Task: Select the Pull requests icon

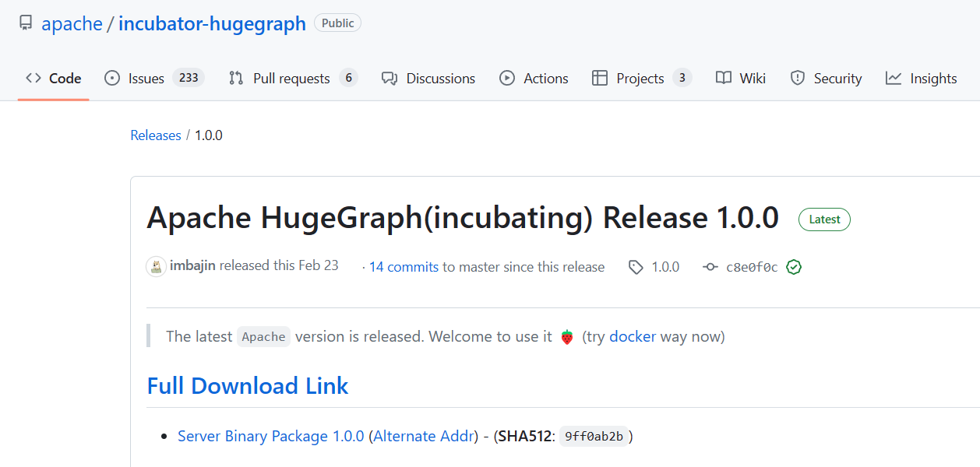Action: 235,78
